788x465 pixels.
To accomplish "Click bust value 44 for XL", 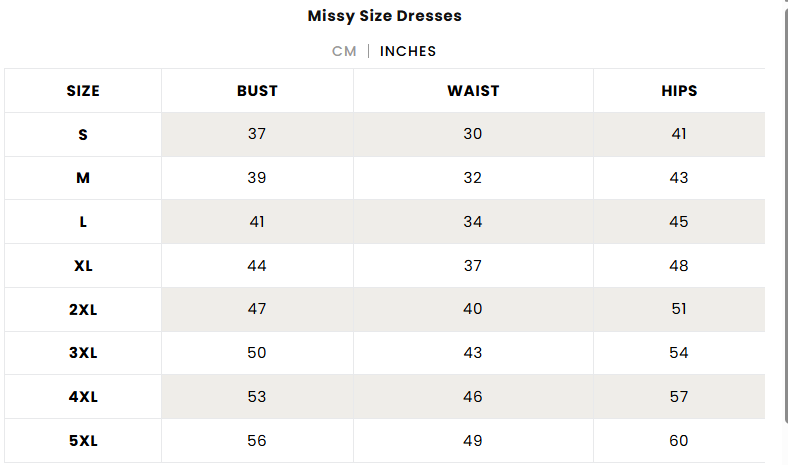I will pos(257,265).
